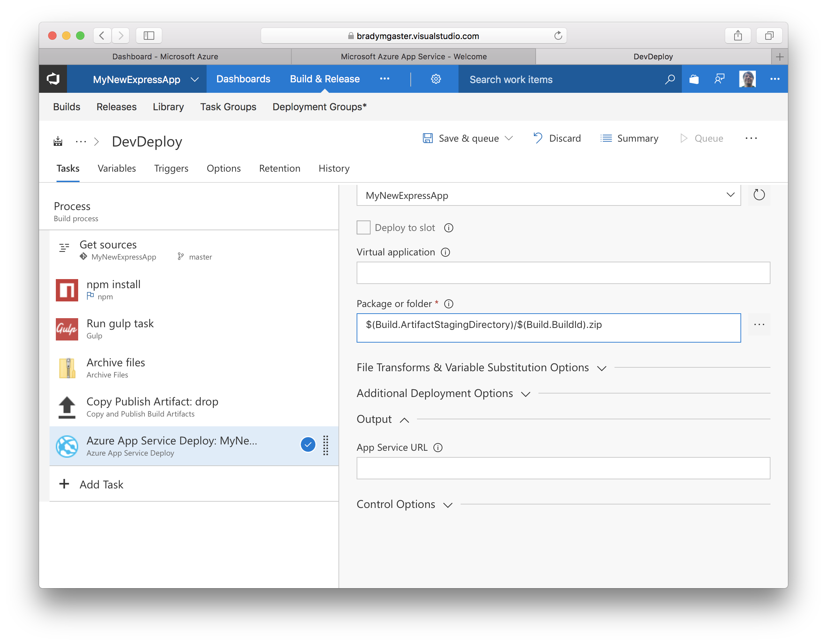Toggle the Deploy to slot checkbox

[x=363, y=227]
